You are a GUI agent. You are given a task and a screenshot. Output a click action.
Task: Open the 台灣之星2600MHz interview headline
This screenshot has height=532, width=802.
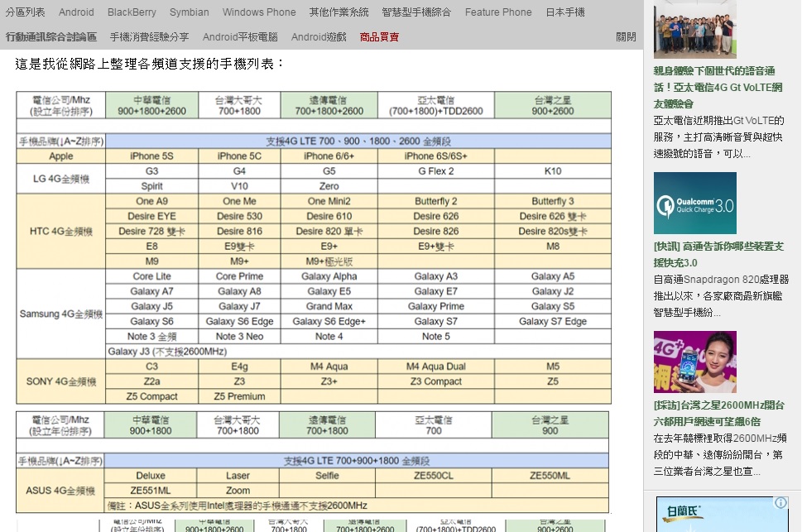pyautogui.click(x=718, y=414)
